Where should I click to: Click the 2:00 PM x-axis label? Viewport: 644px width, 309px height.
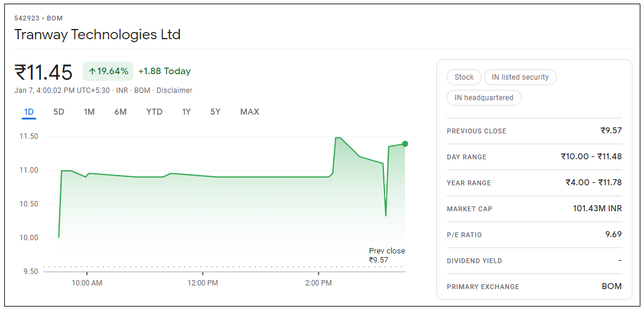318,283
